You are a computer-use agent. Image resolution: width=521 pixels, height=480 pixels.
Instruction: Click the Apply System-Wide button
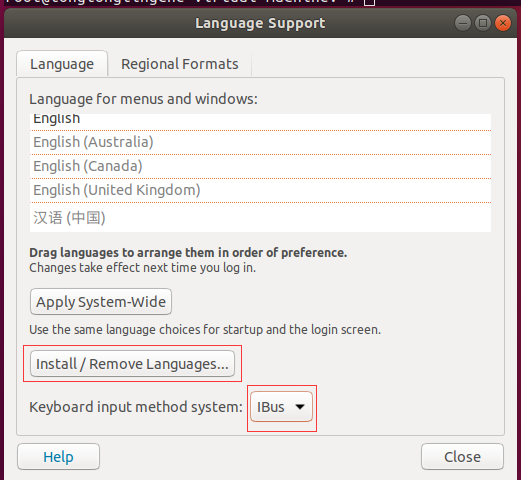pos(101,302)
